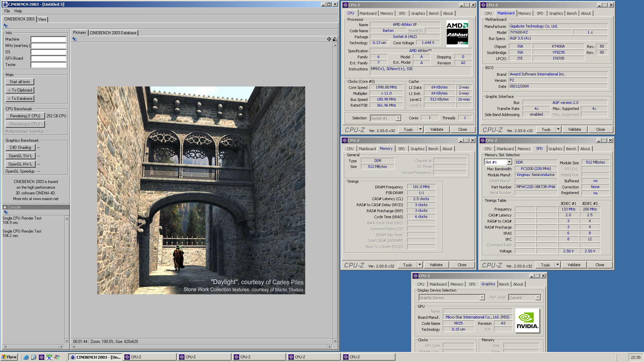Run the OpenGL SW-L benchmark

pyautogui.click(x=20, y=156)
